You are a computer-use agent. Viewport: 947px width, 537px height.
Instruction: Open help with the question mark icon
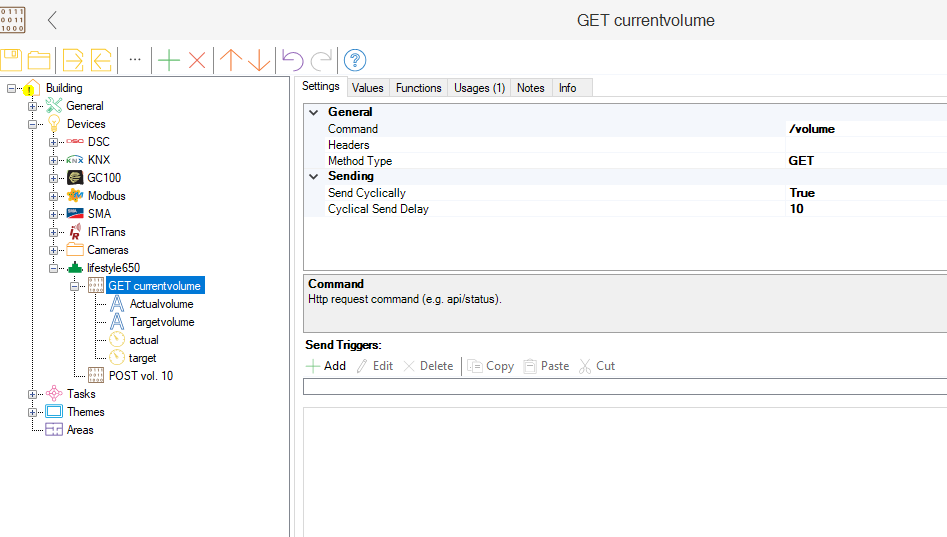[354, 60]
